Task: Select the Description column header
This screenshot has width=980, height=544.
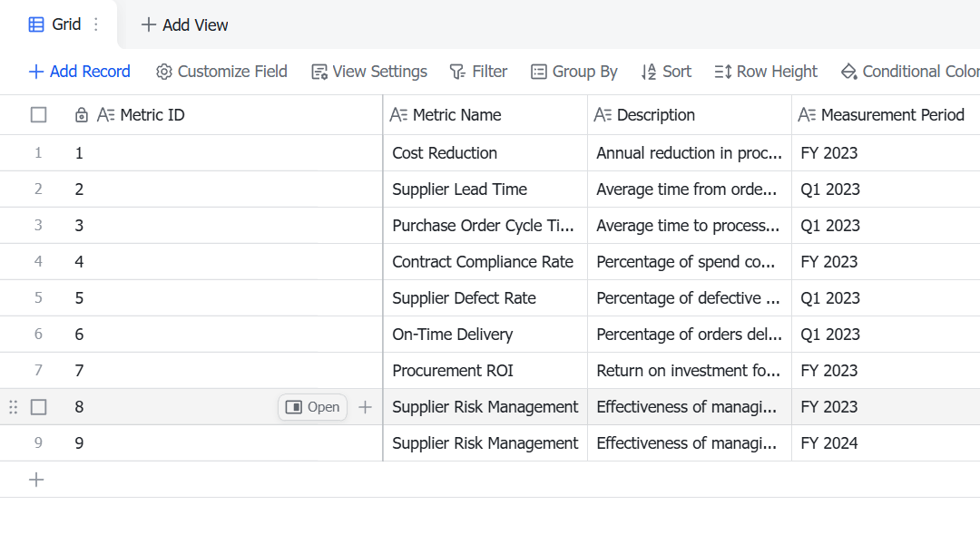Action: click(x=690, y=115)
